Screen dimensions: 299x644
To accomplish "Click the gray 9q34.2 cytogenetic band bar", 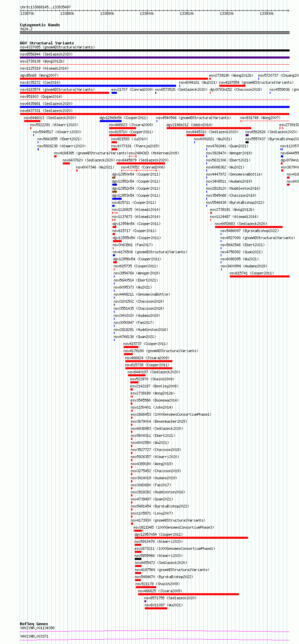I will click(x=155, y=33).
